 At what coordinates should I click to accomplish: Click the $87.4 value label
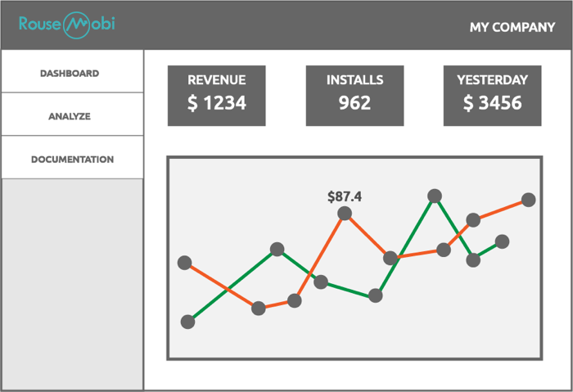click(345, 196)
